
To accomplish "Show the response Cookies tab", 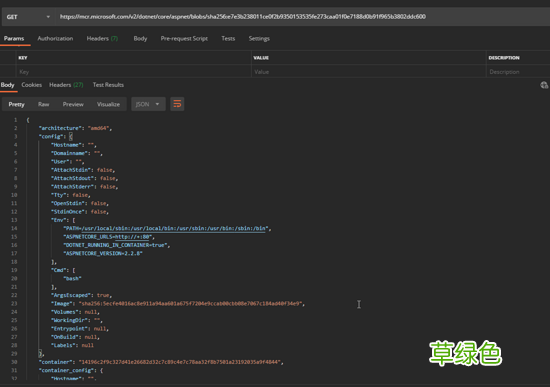I will [32, 85].
